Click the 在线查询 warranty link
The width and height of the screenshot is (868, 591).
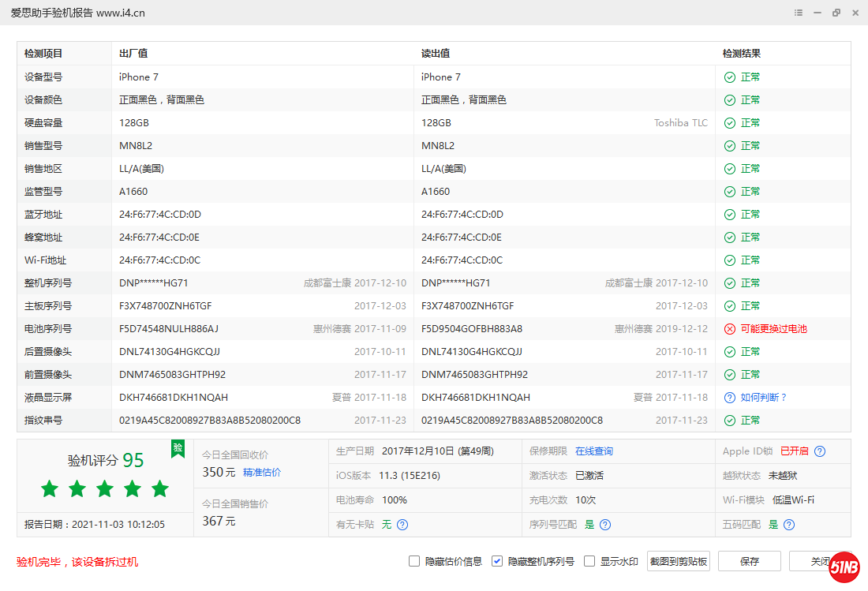click(x=594, y=451)
